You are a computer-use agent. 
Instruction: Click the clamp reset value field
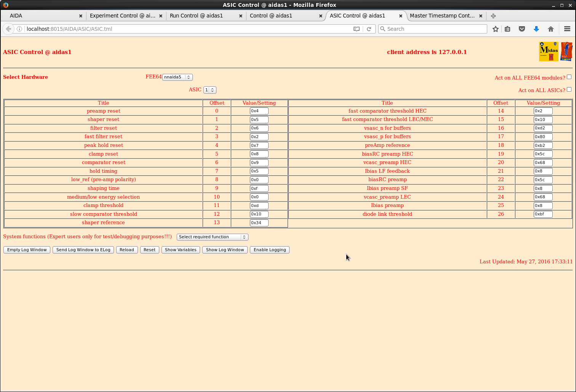tap(259, 154)
